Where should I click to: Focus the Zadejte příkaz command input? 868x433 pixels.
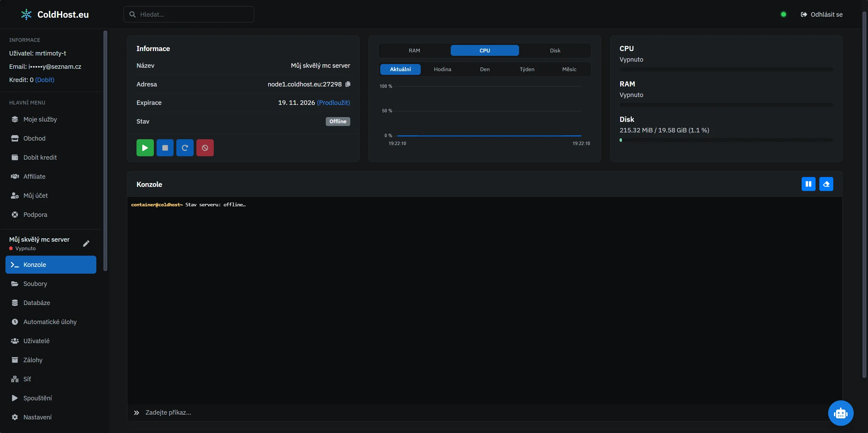(477, 413)
